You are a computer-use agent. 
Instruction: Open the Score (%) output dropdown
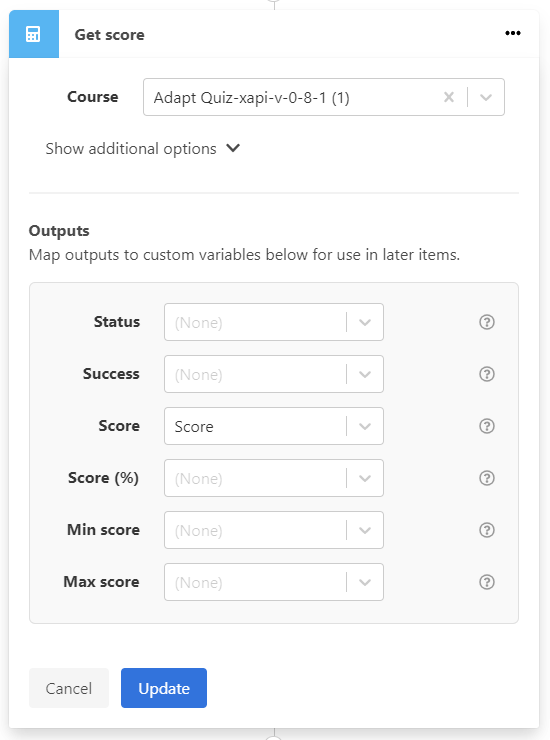(274, 478)
